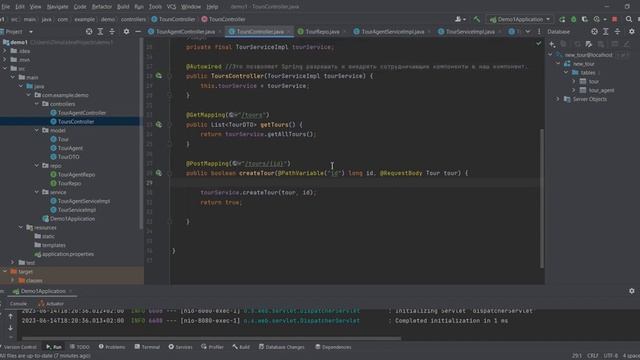The image size is (640, 360).
Task: Open the VCS menu
Action: click(171, 7)
